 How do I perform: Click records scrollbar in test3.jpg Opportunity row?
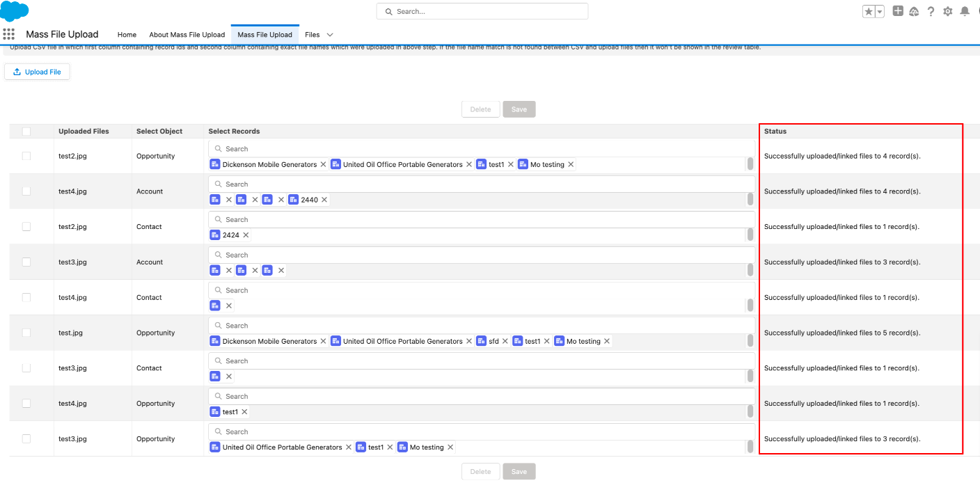tap(750, 447)
